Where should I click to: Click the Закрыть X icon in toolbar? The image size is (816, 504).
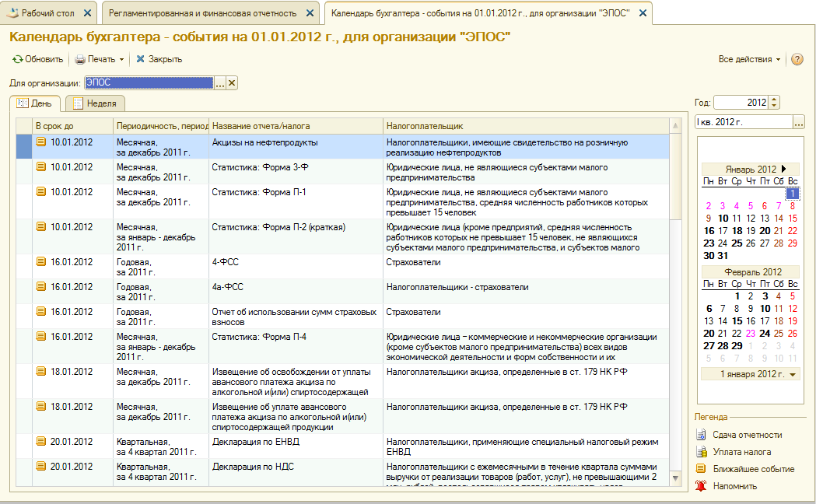point(141,59)
